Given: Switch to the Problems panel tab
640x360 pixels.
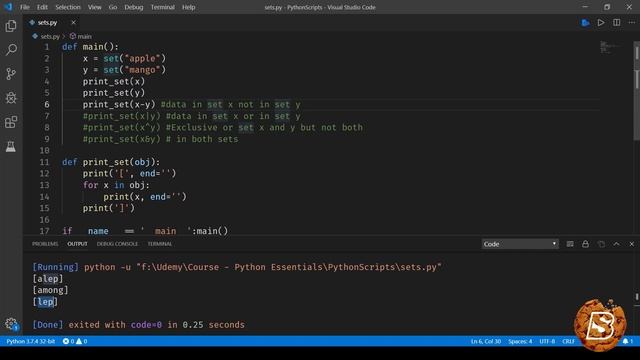Looking at the screenshot, I should [45, 244].
